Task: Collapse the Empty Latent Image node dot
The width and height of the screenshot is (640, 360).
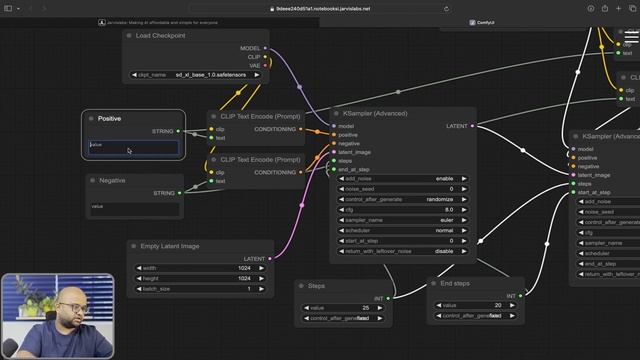Action: [x=133, y=247]
